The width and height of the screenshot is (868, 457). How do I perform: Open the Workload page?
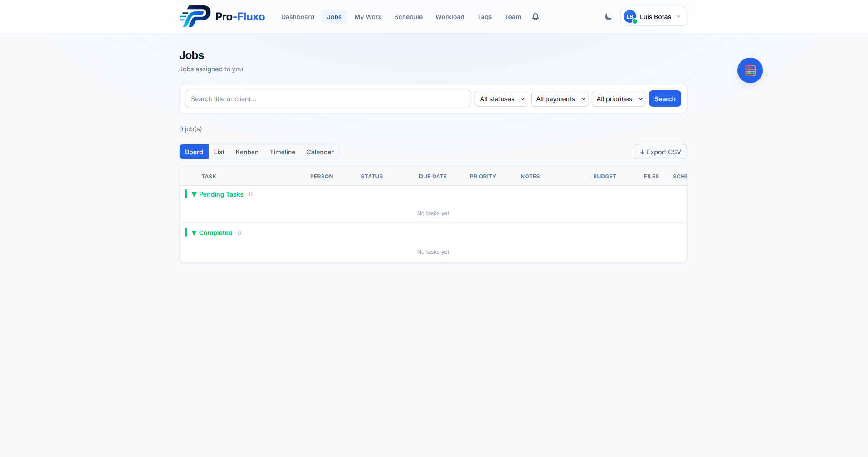coord(450,17)
